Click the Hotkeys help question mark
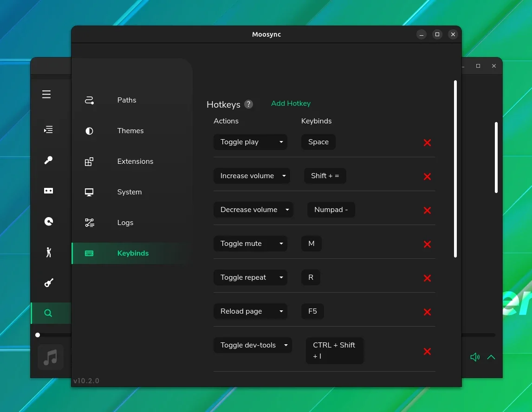 click(x=249, y=104)
